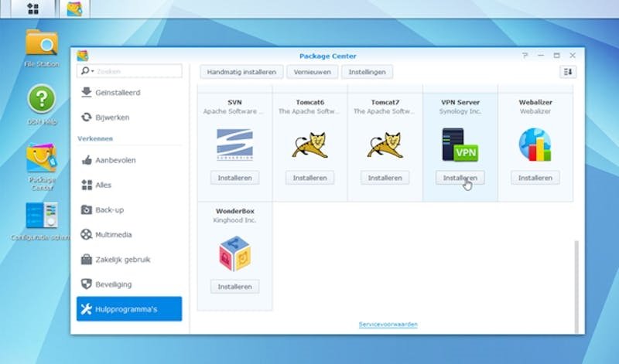Toggle the sort order icon button
619x364 pixels.
(x=568, y=72)
